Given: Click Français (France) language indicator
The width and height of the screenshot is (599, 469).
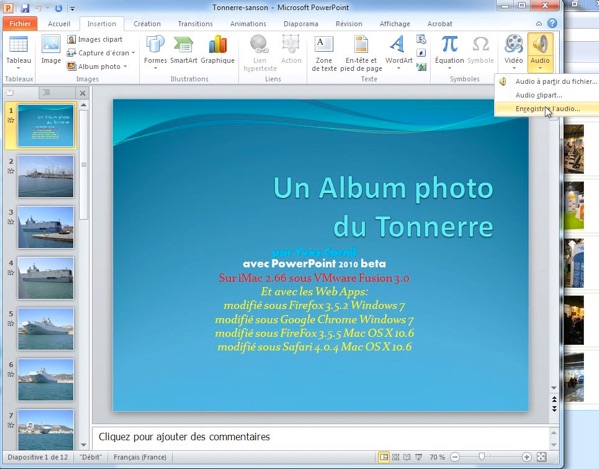Looking at the screenshot, I should [x=140, y=457].
